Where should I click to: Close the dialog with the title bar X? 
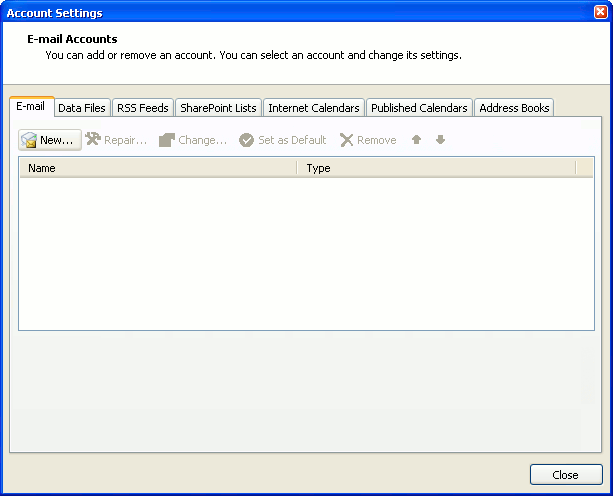pos(600,12)
